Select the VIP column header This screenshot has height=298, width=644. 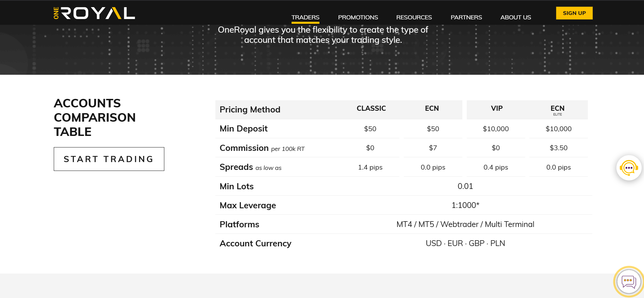pos(497,108)
